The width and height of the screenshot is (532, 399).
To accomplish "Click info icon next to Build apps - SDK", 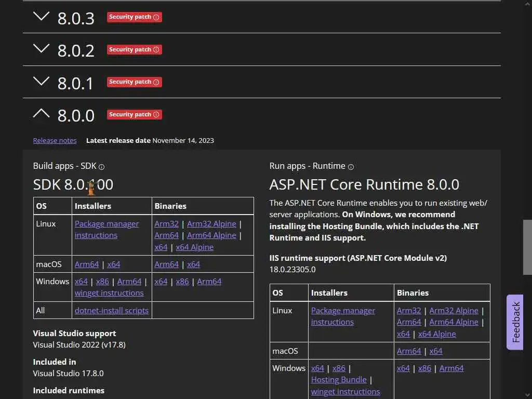I will pyautogui.click(x=101, y=167).
